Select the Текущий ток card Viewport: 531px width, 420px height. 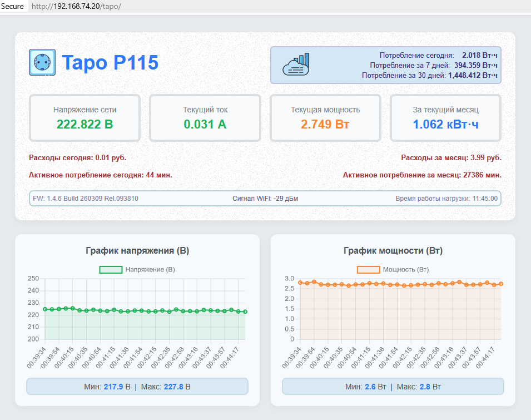click(205, 118)
